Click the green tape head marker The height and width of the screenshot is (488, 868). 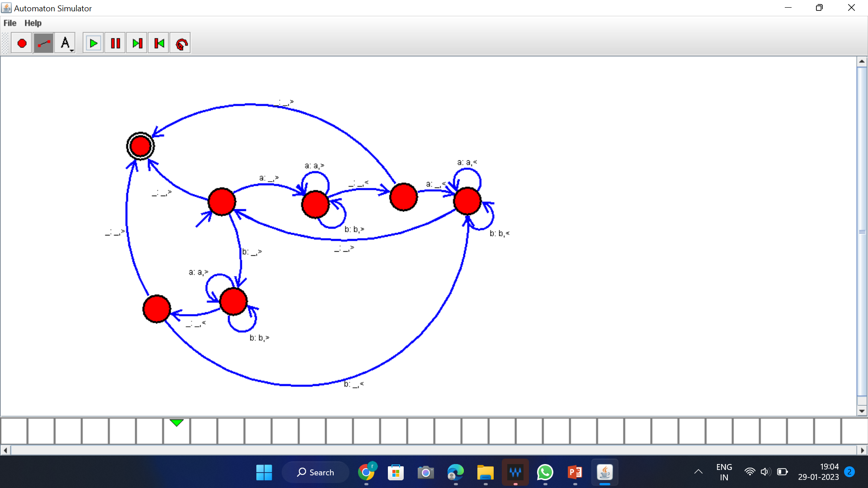176,422
